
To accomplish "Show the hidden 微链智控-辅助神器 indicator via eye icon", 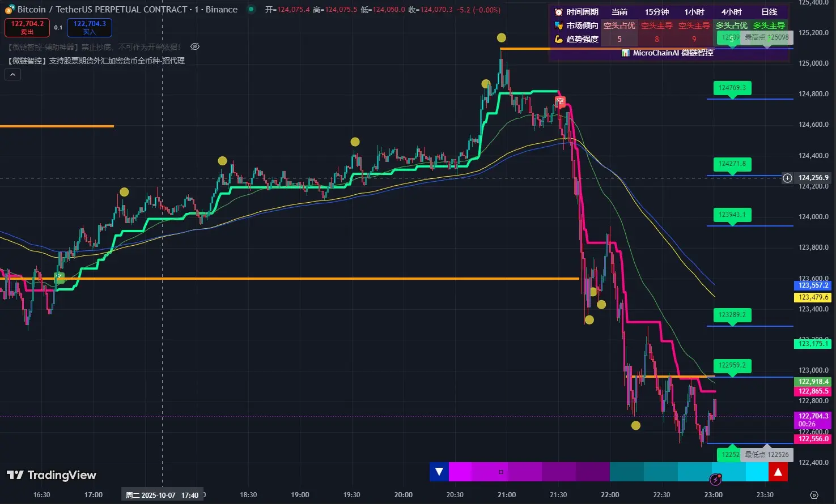I will (194, 46).
